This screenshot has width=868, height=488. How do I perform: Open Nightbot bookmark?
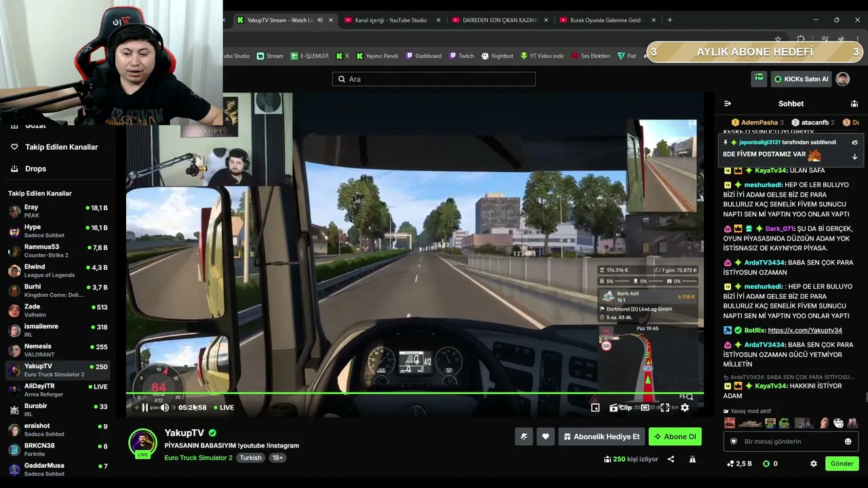coord(497,56)
